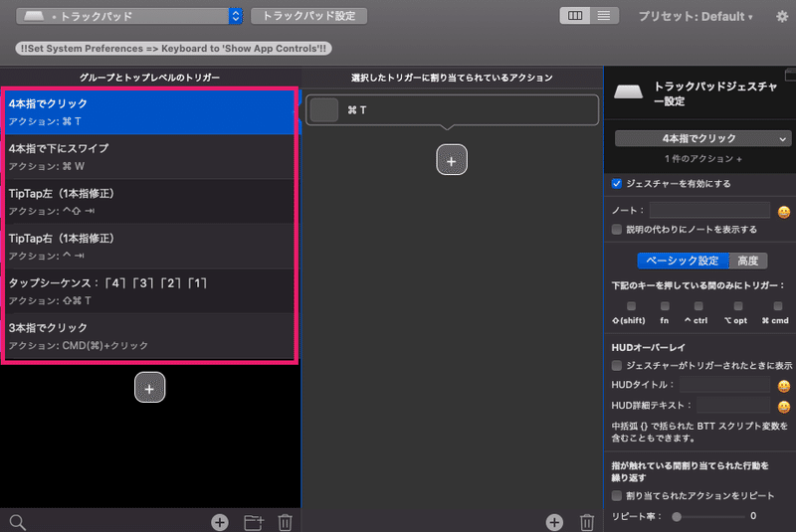The image size is (796, 532).
Task: Open emoji picker beside HUDタイトル field
Action: coord(784,387)
